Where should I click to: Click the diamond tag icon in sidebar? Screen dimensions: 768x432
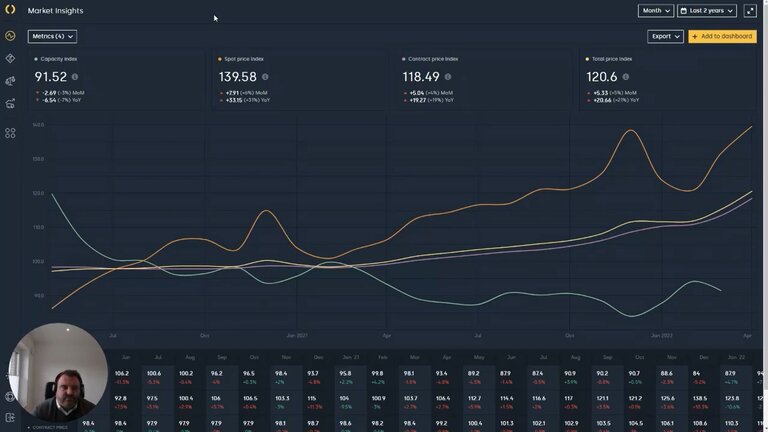tap(10, 58)
